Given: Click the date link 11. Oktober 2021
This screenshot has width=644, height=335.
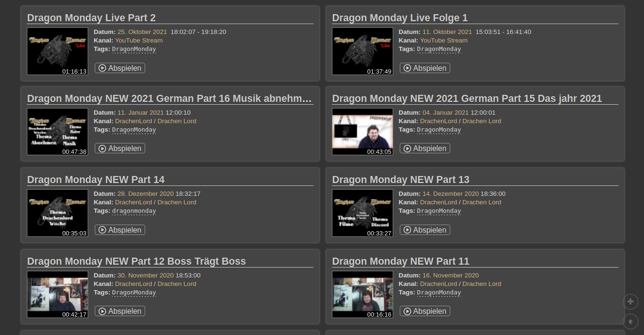Looking at the screenshot, I should click(x=447, y=32).
